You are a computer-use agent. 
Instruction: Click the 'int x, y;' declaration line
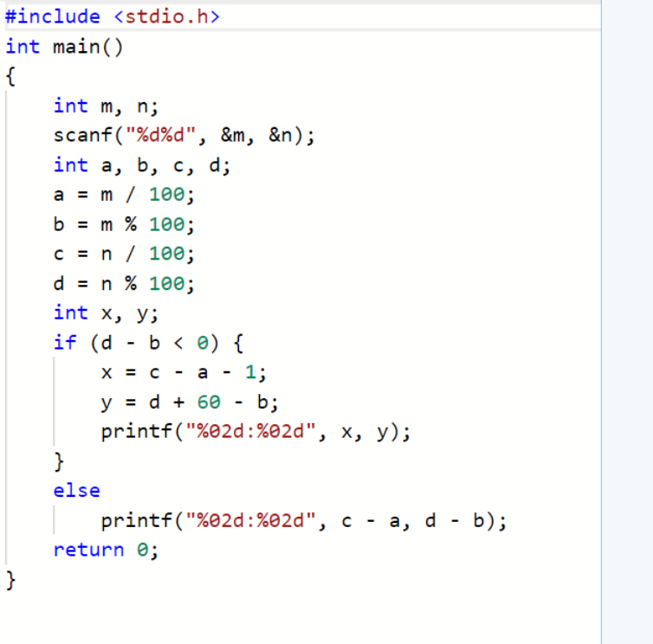[x=106, y=313]
